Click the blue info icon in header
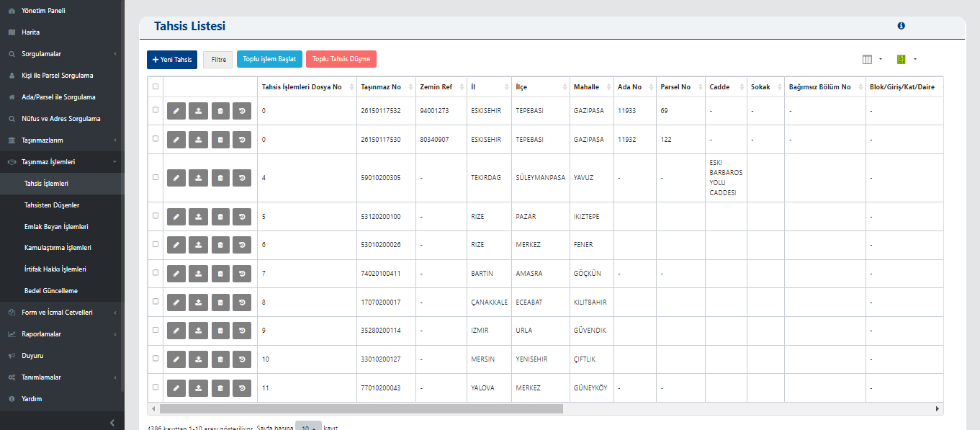The height and width of the screenshot is (430, 980). coord(901,26)
